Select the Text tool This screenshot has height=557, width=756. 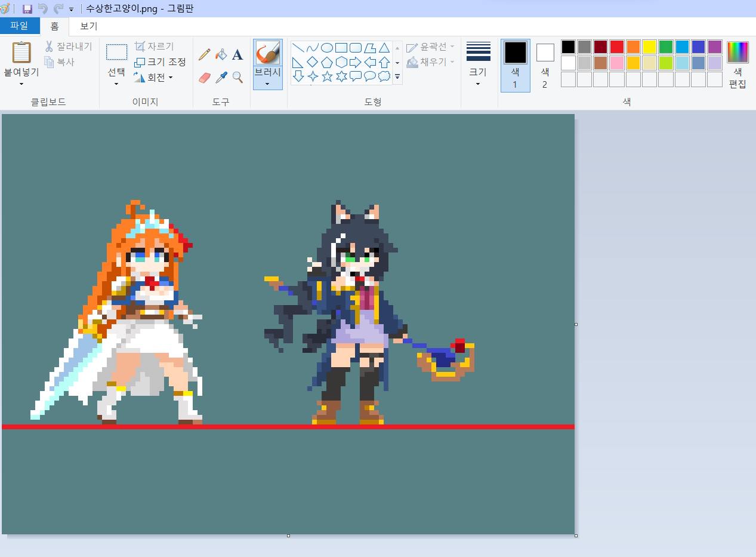237,55
